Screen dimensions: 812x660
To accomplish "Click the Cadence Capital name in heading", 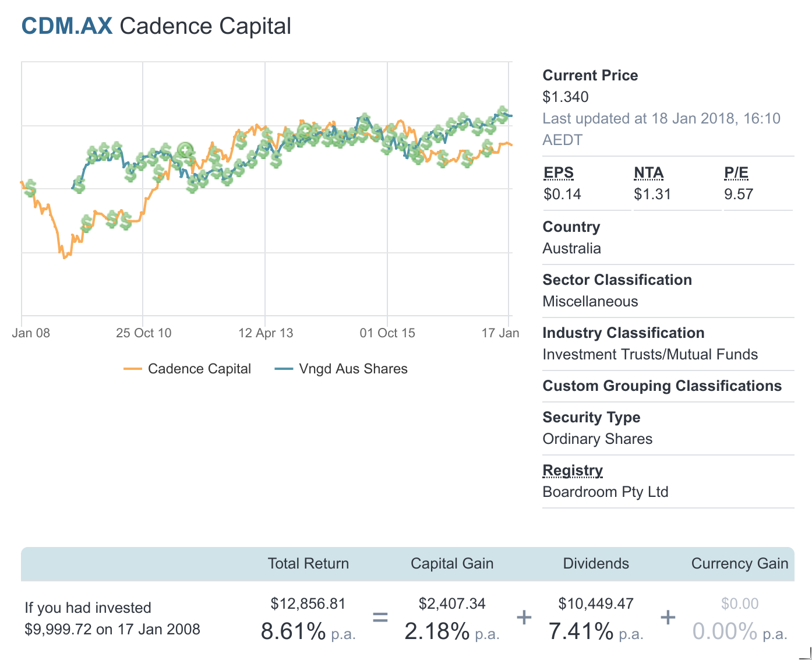I will tap(206, 26).
